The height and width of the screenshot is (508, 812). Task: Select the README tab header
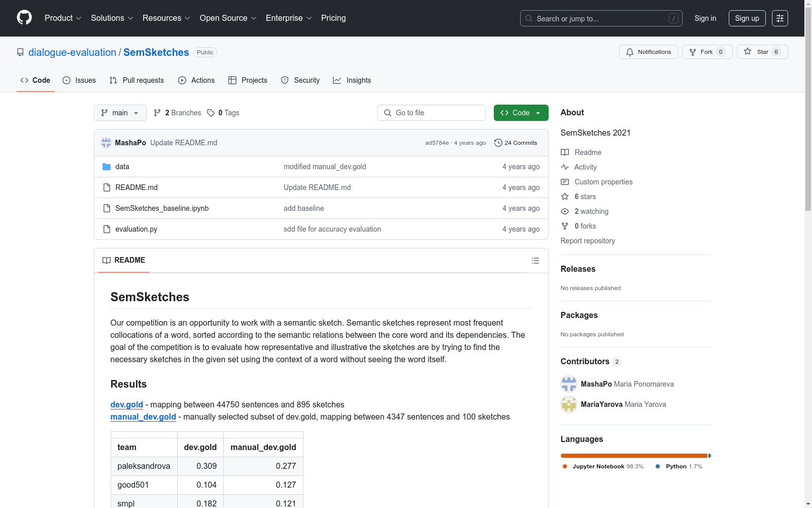[124, 260]
